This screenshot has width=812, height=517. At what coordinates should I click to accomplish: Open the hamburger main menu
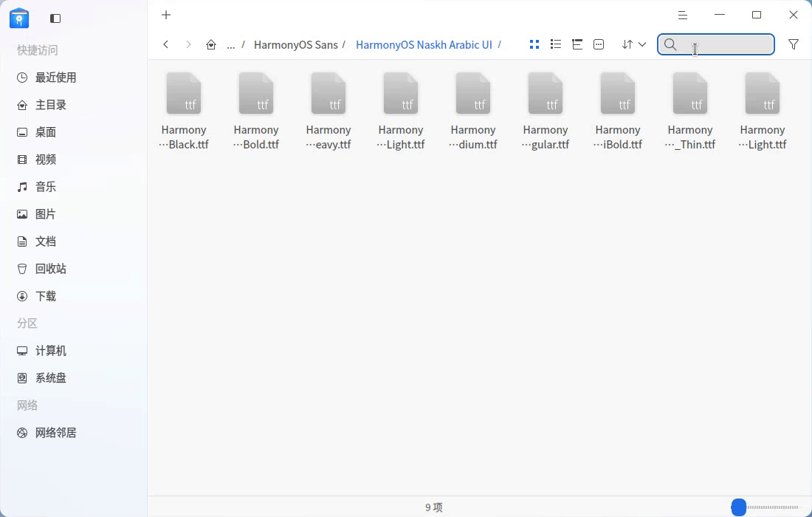click(683, 15)
